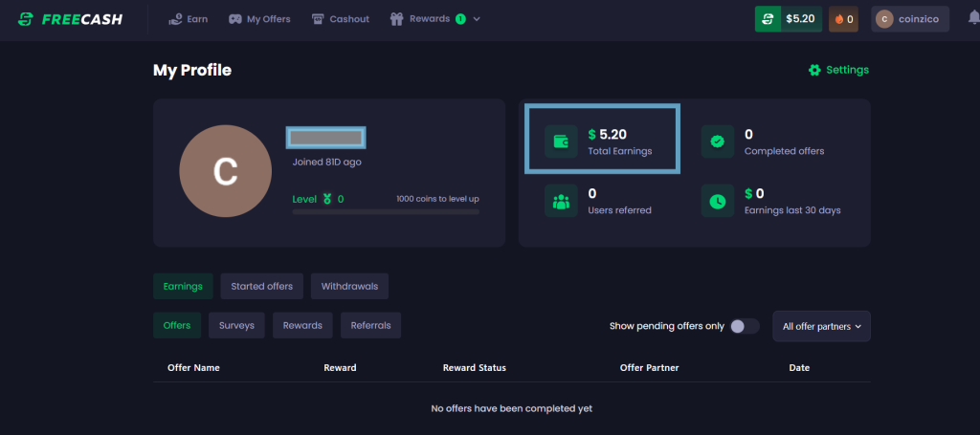Click the Settings gear icon
Viewport: 980px width, 435px height.
[814, 70]
